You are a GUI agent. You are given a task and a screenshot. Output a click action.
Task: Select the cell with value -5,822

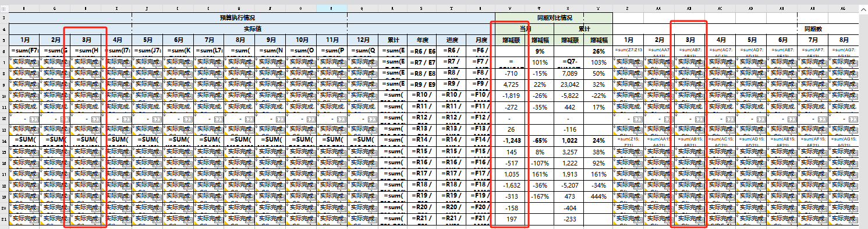tap(569, 97)
